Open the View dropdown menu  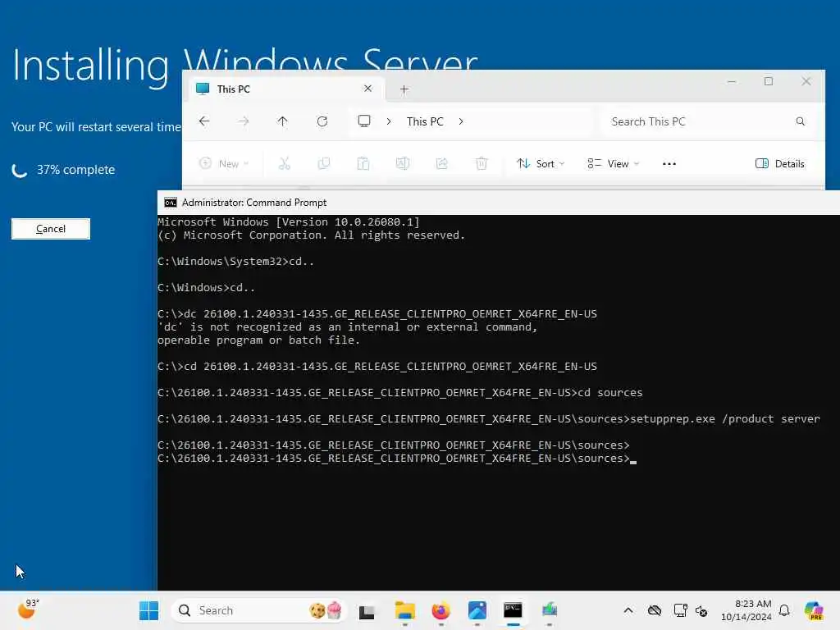pyautogui.click(x=614, y=163)
